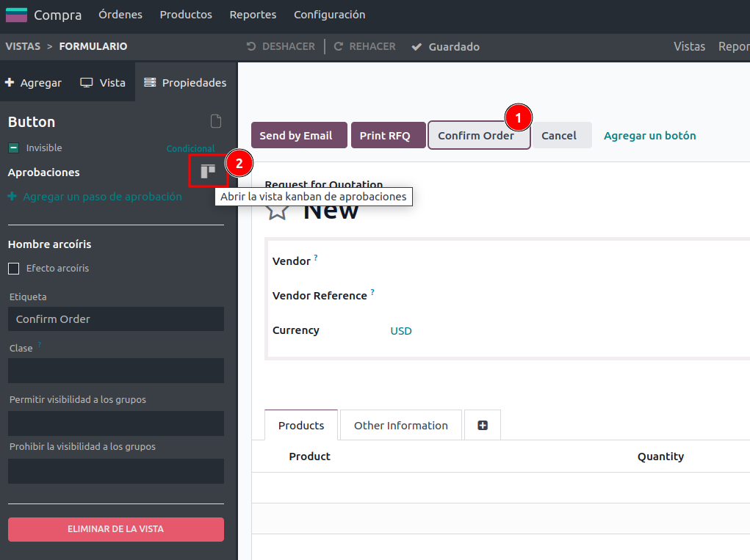
Task: Click the priority star icon next to New
Action: pyautogui.click(x=278, y=211)
